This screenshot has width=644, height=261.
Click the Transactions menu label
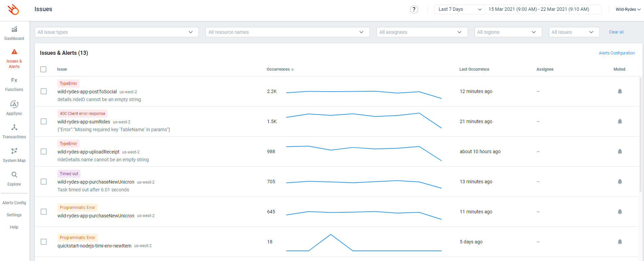coord(14,137)
